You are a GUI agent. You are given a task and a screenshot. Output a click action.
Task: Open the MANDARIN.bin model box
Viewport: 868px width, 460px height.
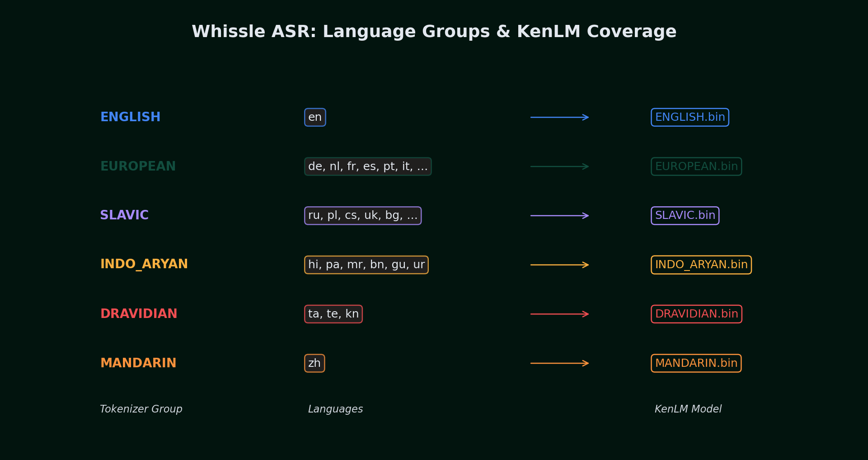[x=696, y=363]
